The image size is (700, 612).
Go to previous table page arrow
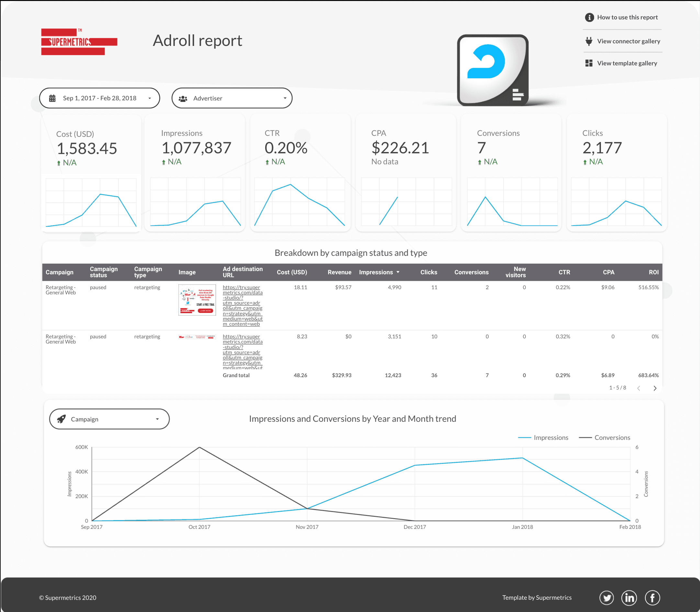coord(638,388)
